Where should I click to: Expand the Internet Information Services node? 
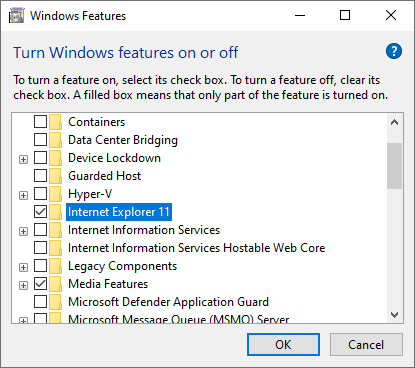pyautogui.click(x=23, y=232)
